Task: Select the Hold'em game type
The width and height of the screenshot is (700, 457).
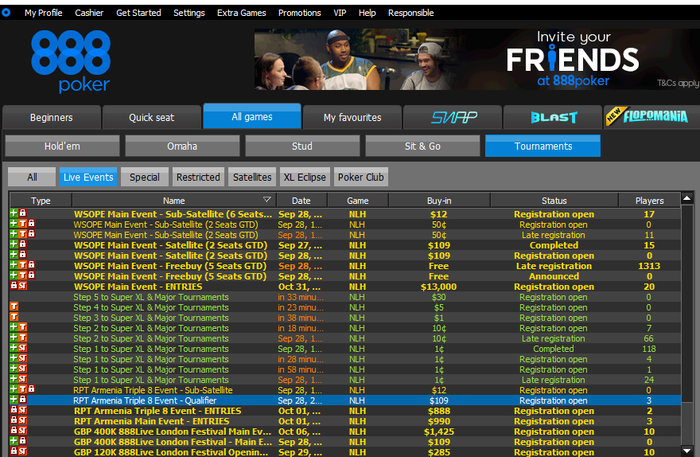Action: 62,146
